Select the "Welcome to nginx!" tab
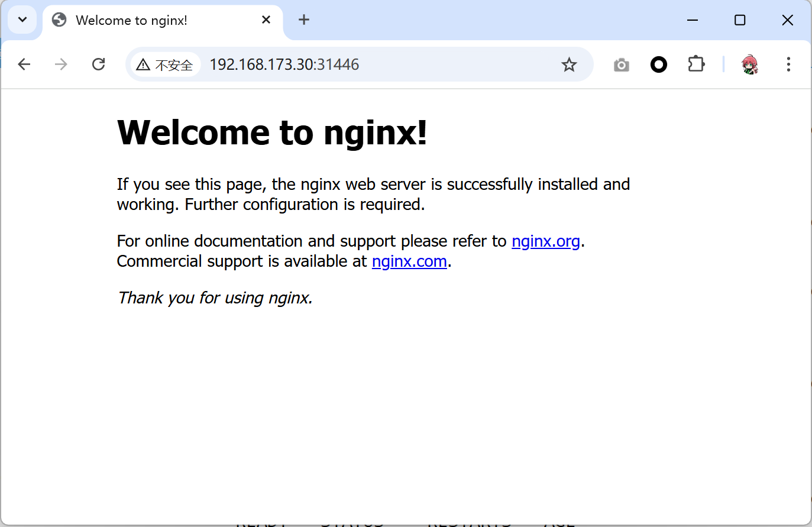This screenshot has height=527, width=812. click(131, 21)
